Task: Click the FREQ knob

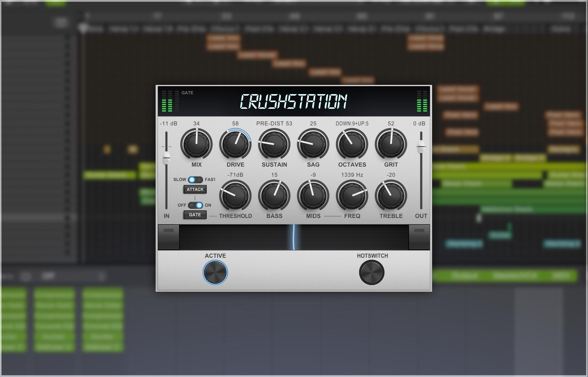Action: coord(352,196)
